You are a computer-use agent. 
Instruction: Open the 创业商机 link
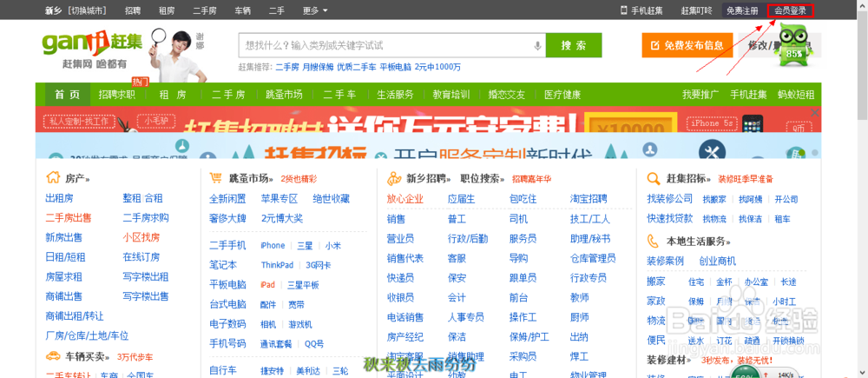pyautogui.click(x=718, y=261)
